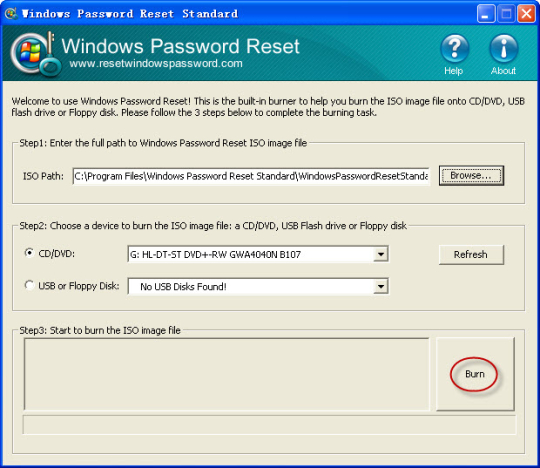Click the Refresh button
This screenshot has width=540, height=468.
(471, 254)
